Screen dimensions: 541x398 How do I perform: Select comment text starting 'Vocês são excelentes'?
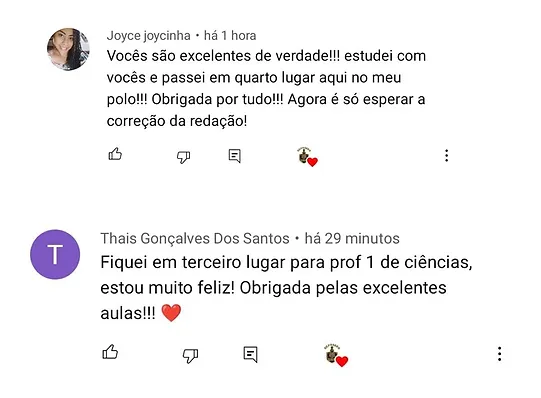[266, 88]
